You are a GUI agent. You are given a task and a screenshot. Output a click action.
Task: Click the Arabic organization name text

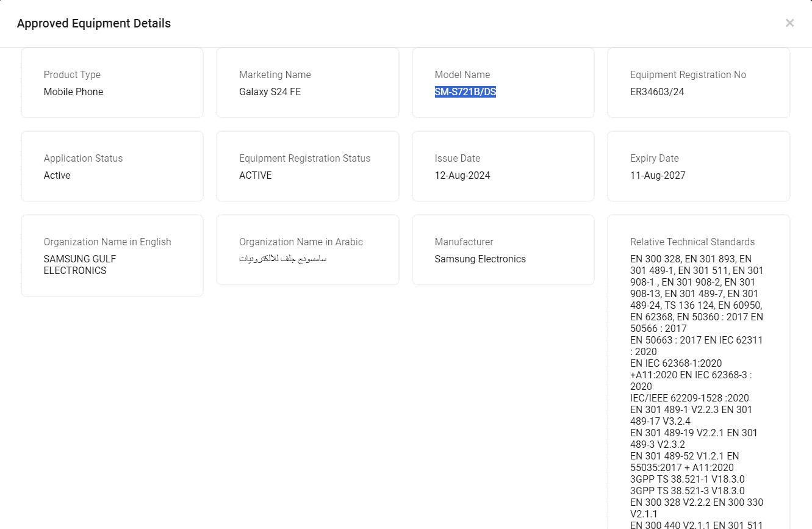[282, 259]
